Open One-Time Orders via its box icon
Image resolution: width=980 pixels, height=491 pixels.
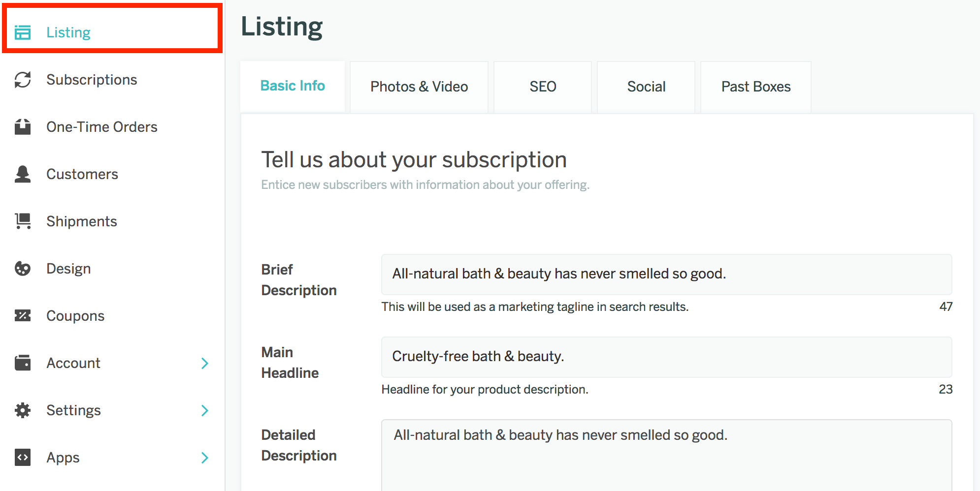coord(22,126)
